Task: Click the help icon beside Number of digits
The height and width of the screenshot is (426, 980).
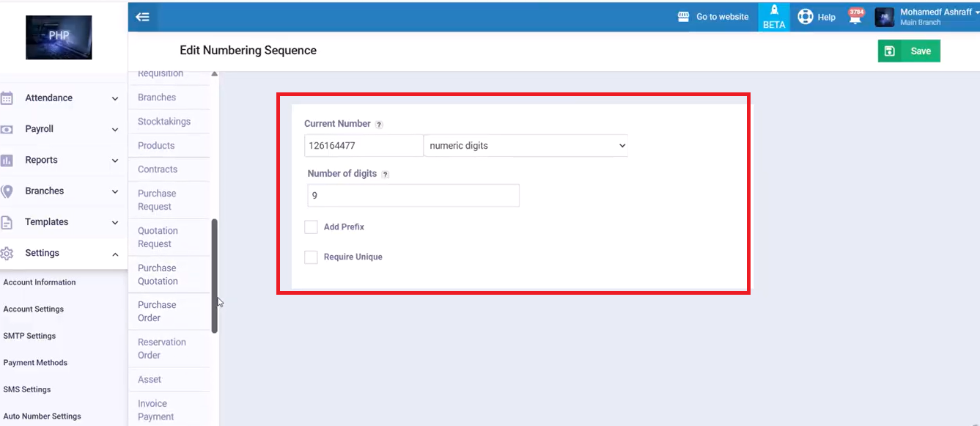Action: [386, 175]
